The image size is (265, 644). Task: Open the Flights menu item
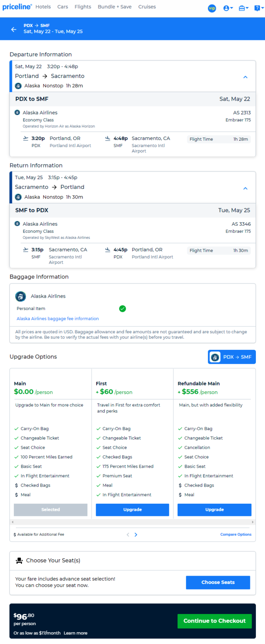(83, 7)
